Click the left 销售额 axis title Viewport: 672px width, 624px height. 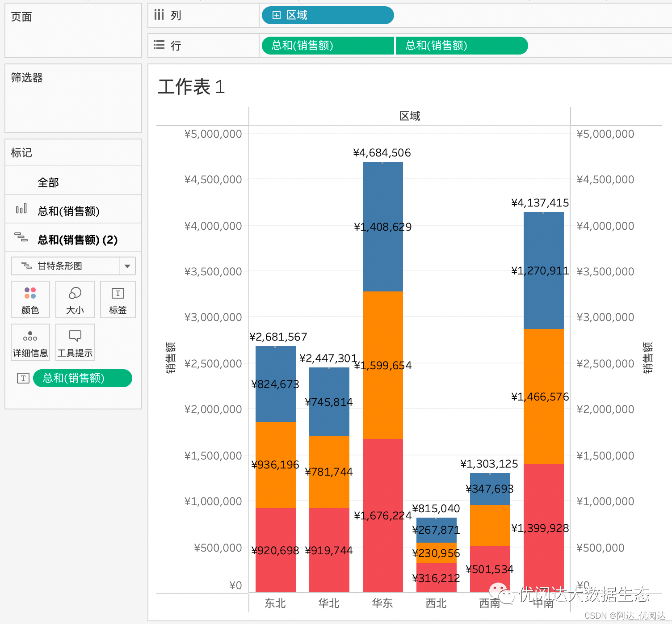[171, 358]
